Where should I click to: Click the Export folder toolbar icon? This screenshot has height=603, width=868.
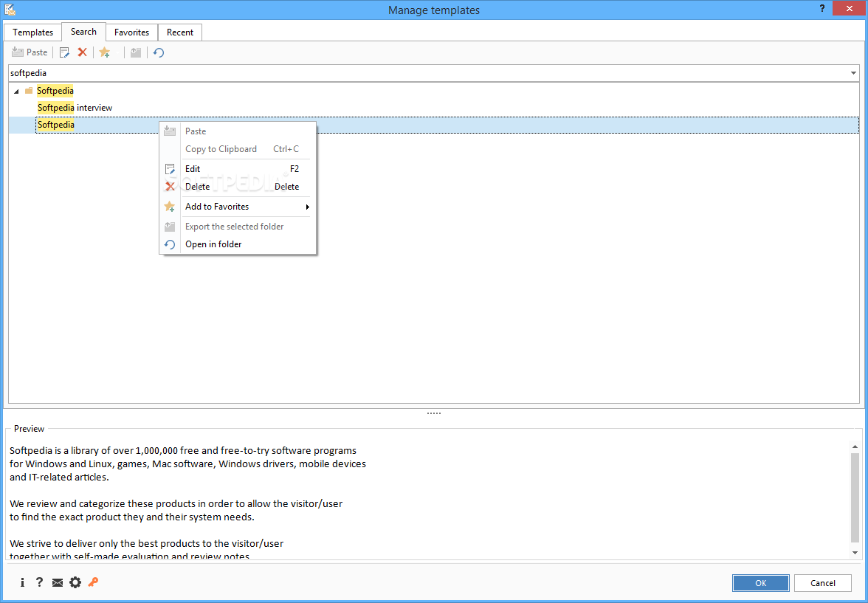click(x=136, y=52)
